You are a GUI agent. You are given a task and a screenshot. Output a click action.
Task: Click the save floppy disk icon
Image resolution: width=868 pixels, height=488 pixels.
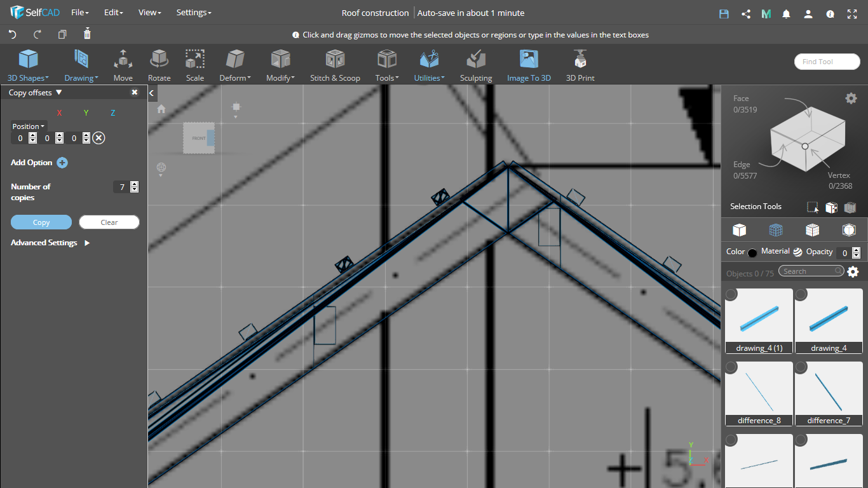[724, 13]
